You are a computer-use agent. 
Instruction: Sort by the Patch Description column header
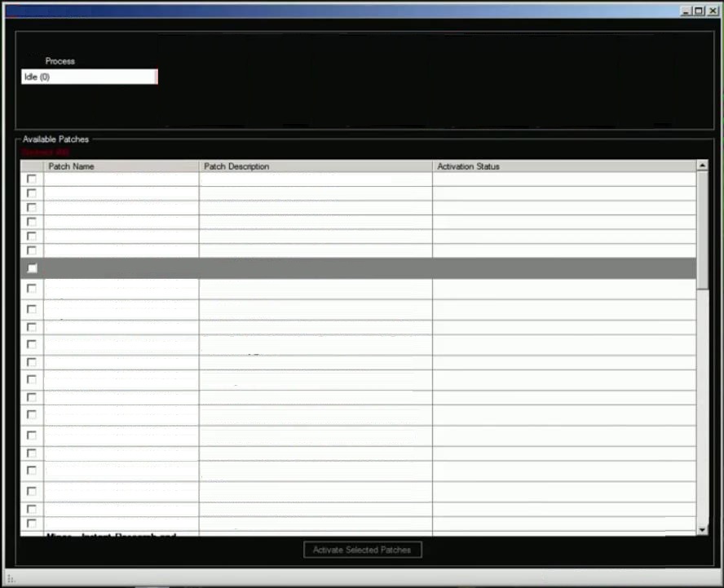point(316,166)
